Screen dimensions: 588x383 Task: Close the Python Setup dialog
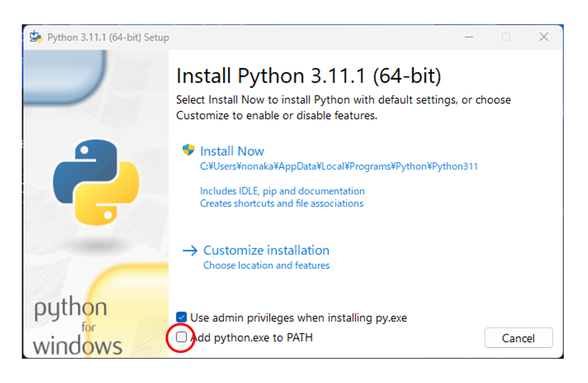click(x=543, y=37)
